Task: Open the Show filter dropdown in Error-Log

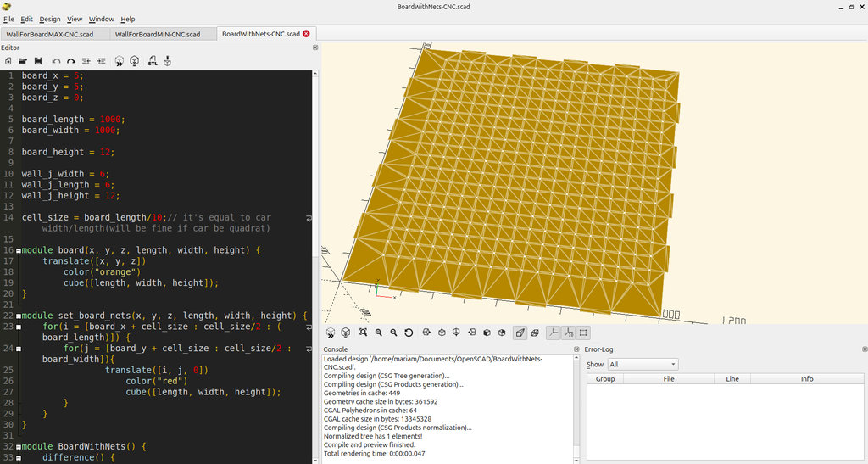Action: tap(642, 365)
